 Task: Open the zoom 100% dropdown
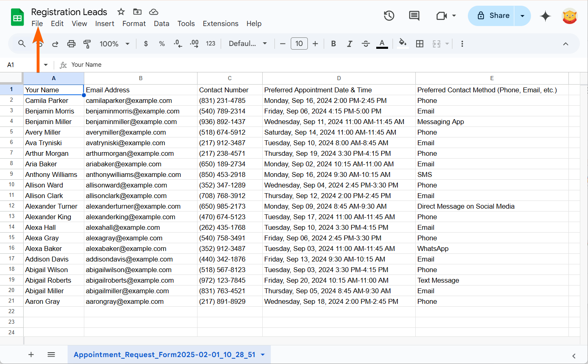pos(114,44)
